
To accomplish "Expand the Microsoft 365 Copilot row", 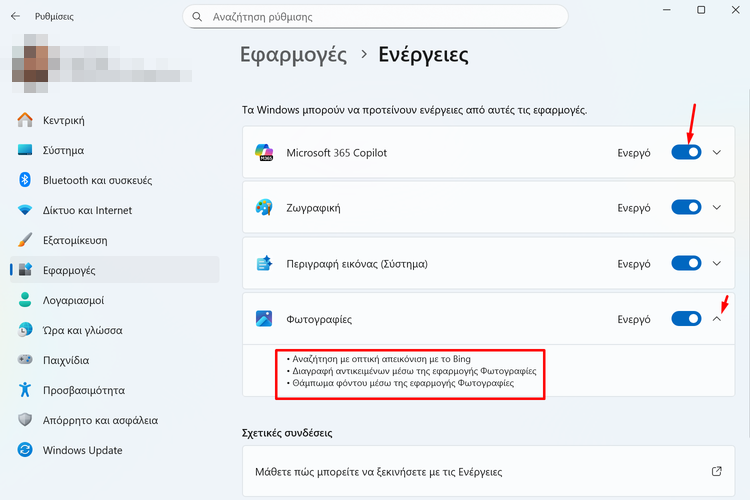I will click(x=716, y=153).
